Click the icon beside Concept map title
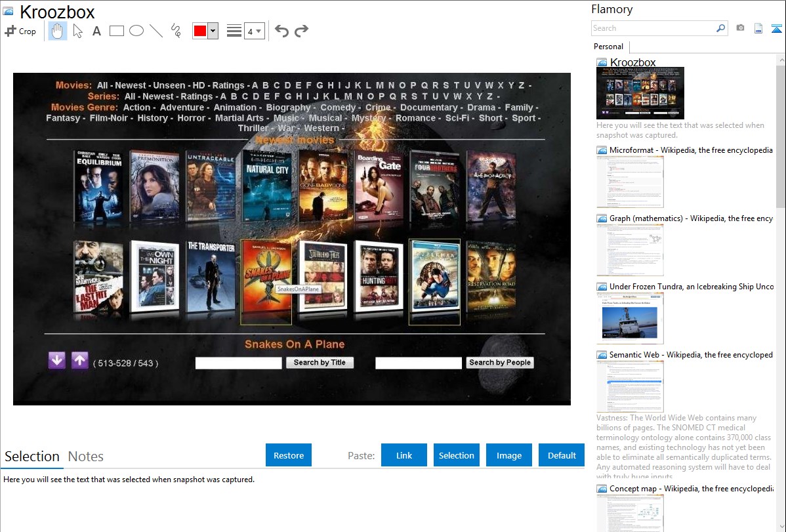 pyautogui.click(x=602, y=489)
